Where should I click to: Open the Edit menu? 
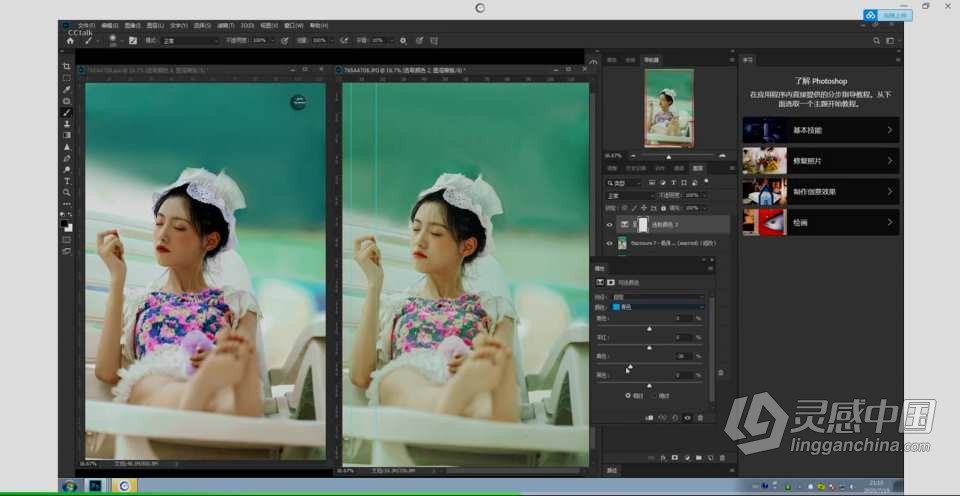(110, 26)
